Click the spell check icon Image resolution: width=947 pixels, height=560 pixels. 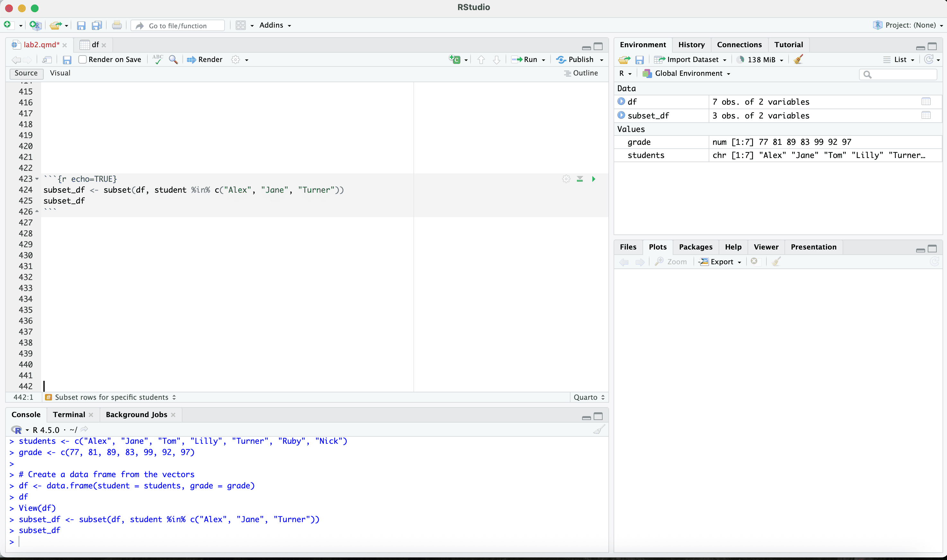coord(157,59)
